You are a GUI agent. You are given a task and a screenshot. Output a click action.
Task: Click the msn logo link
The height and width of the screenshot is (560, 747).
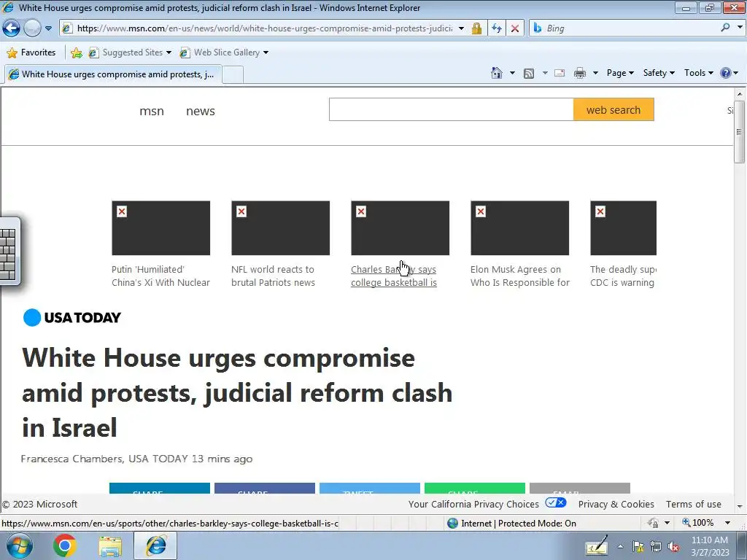click(x=152, y=111)
